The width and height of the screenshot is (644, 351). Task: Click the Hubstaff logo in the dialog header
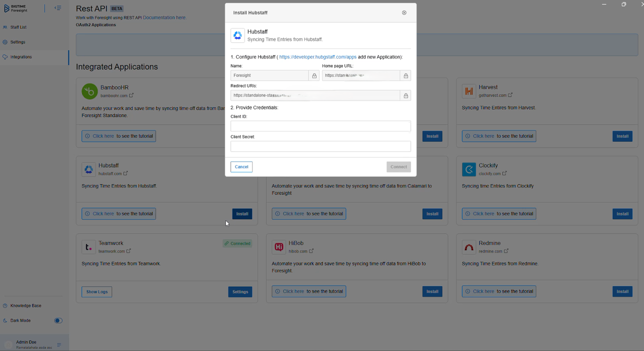(x=237, y=35)
